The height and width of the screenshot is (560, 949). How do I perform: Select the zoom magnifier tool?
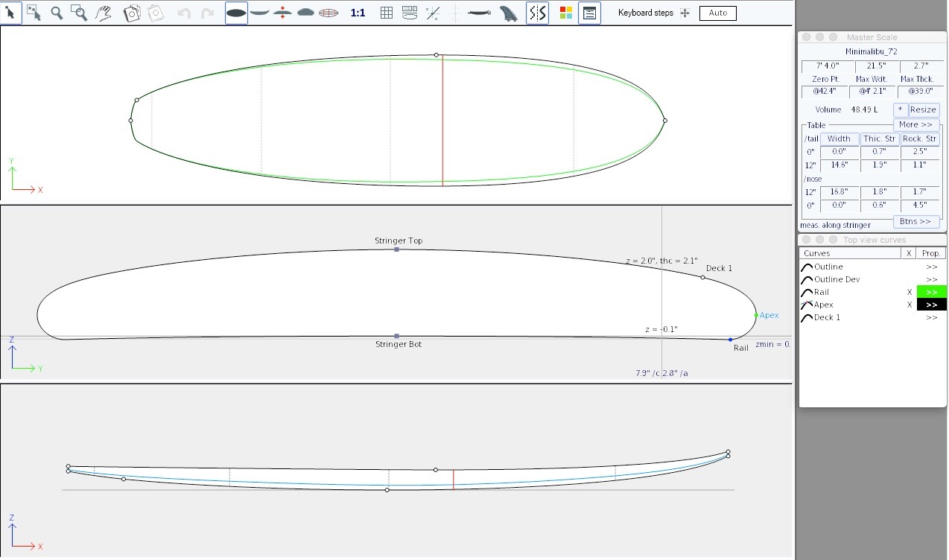57,13
